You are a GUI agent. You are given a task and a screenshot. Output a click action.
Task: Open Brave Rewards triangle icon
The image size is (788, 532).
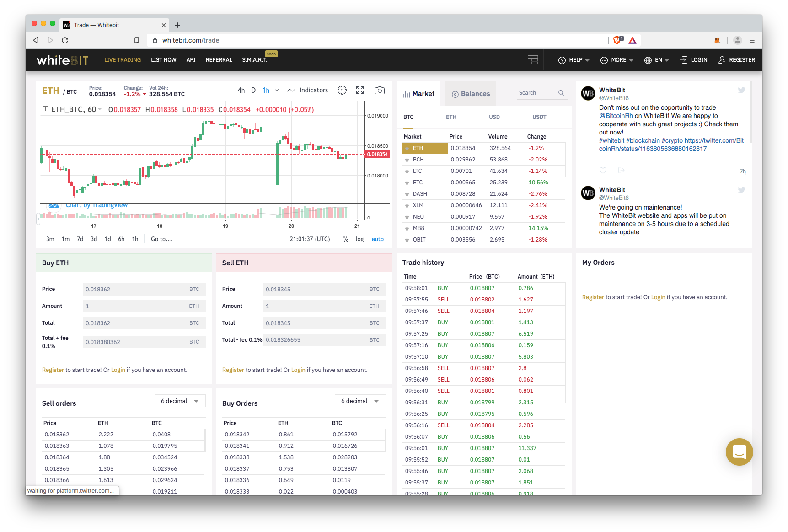[x=633, y=40]
